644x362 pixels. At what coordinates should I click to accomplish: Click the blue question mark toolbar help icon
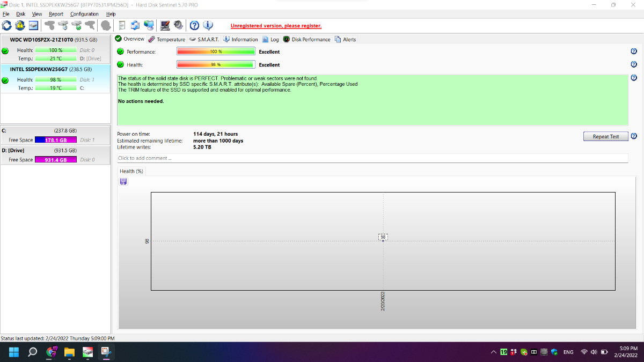195,25
